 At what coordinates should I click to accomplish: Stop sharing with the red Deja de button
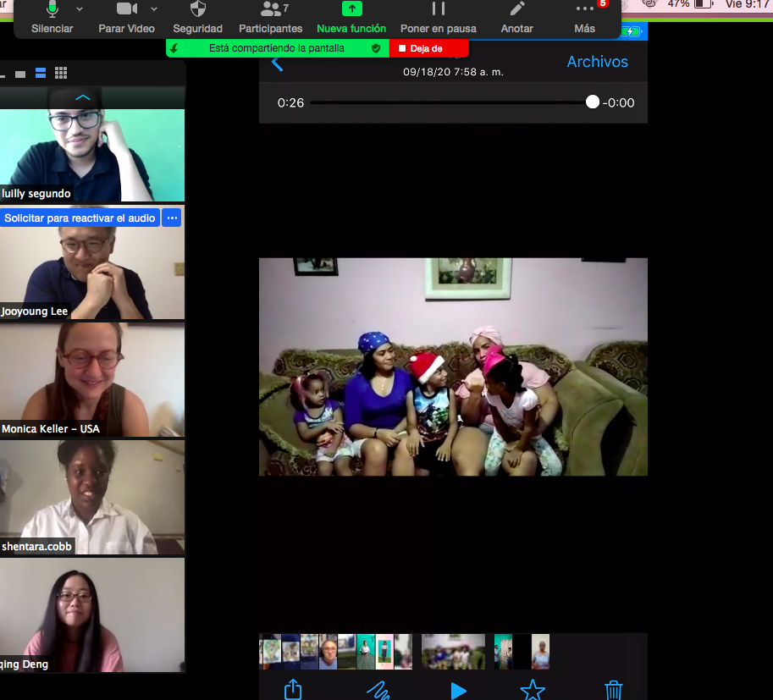coord(429,48)
